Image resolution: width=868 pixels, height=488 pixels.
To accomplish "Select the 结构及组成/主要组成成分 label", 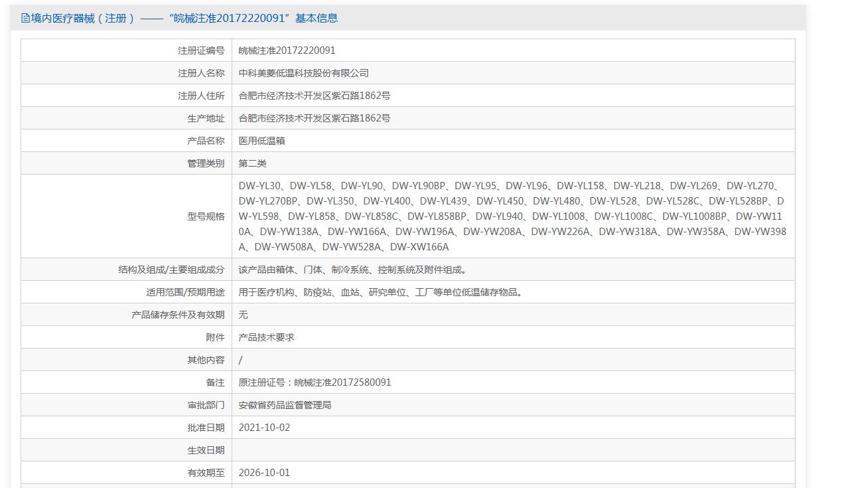I will 171,270.
